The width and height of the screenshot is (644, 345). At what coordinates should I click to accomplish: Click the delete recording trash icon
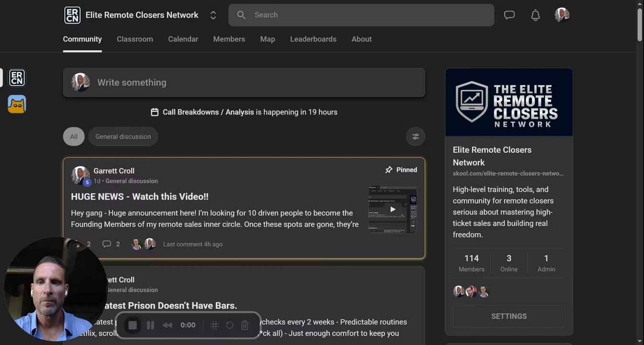point(245,325)
